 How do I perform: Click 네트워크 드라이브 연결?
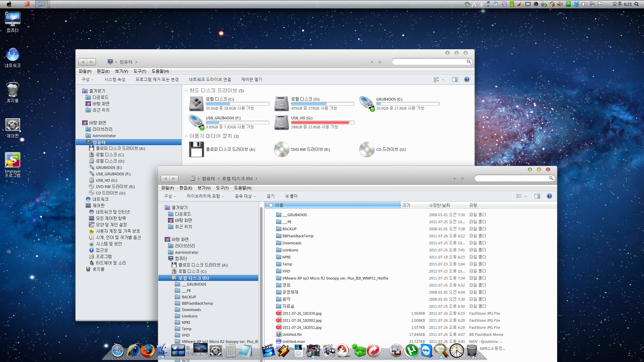[210, 79]
